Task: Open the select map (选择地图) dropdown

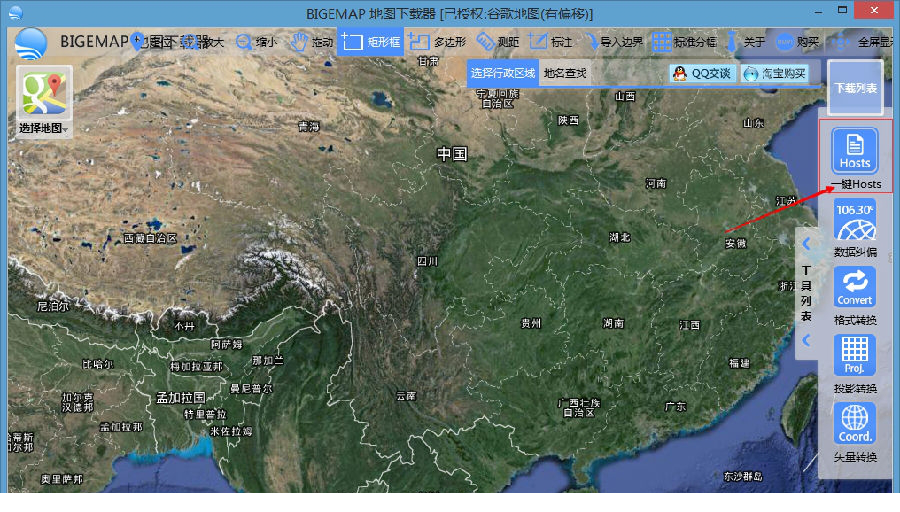Action: click(44, 128)
